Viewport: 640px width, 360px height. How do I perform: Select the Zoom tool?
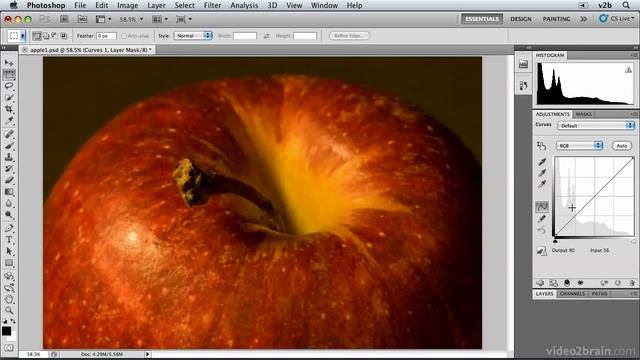[x=9, y=311]
